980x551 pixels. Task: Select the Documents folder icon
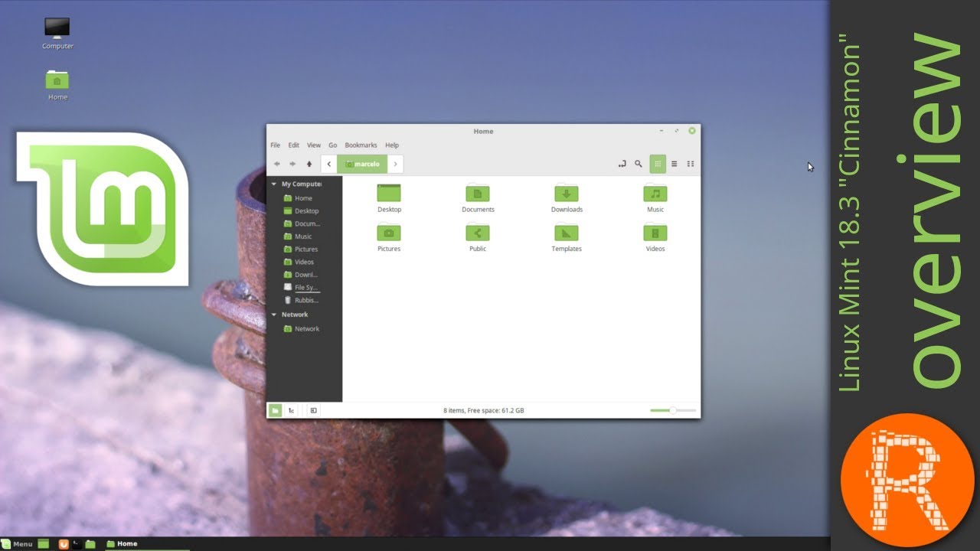coord(478,193)
